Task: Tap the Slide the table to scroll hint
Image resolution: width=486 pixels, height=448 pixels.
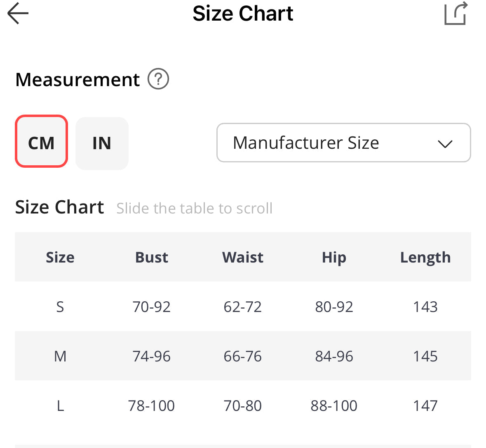Action: pyautogui.click(x=194, y=209)
